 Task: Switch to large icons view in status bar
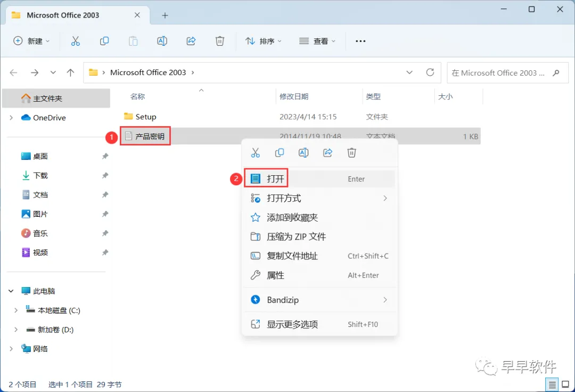[565, 385]
